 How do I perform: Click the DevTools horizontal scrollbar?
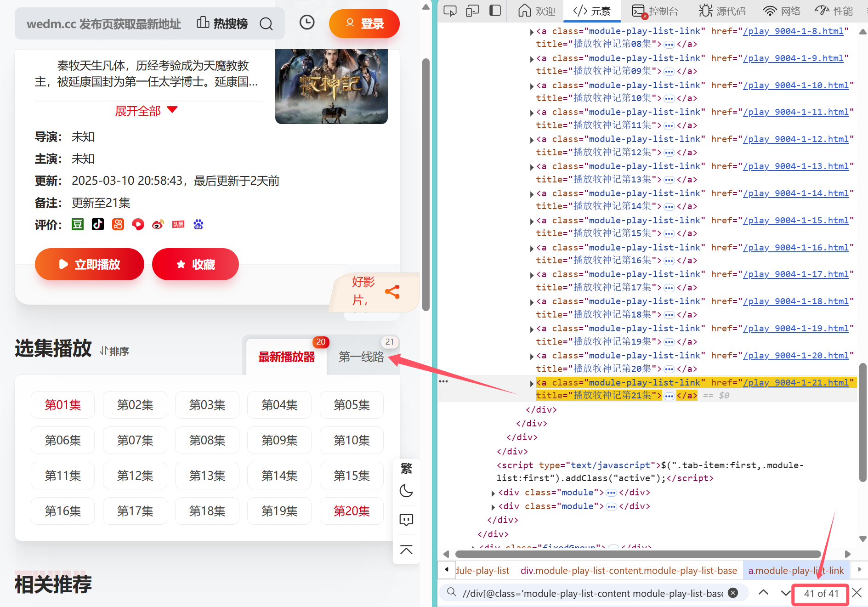click(x=637, y=554)
